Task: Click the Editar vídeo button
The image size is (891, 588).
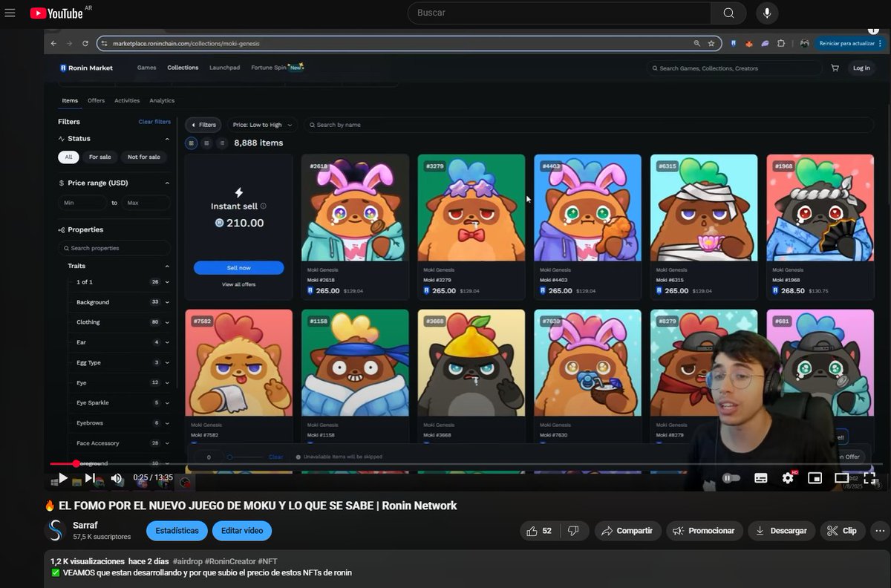Action: click(242, 531)
